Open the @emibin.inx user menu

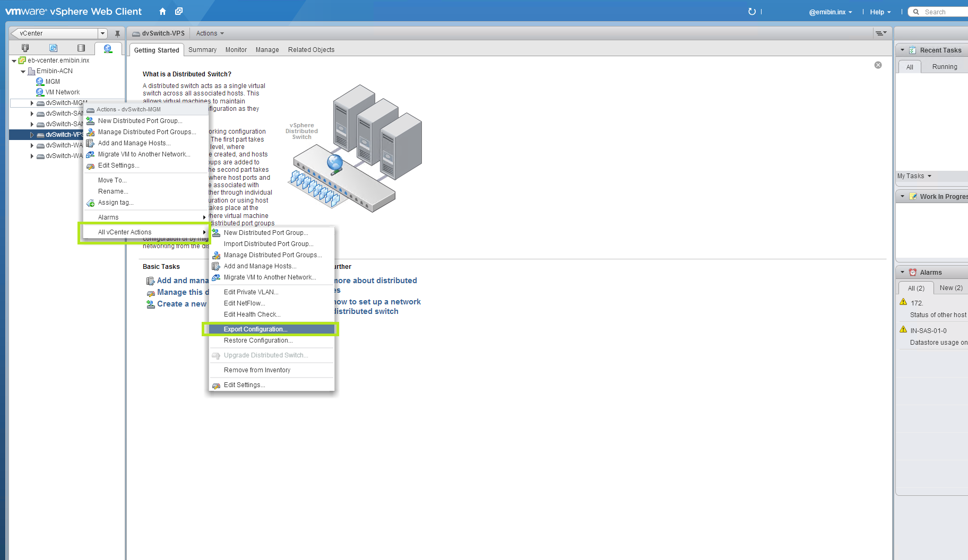pos(831,12)
